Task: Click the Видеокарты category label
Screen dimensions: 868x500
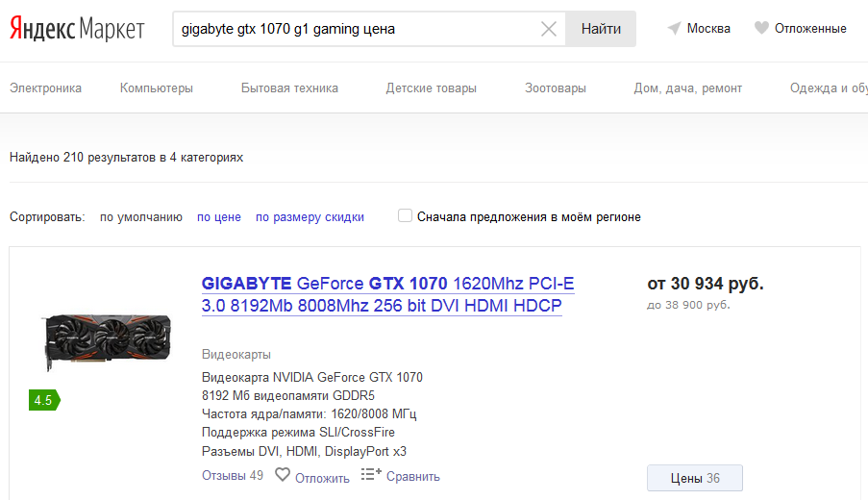Action: [236, 355]
